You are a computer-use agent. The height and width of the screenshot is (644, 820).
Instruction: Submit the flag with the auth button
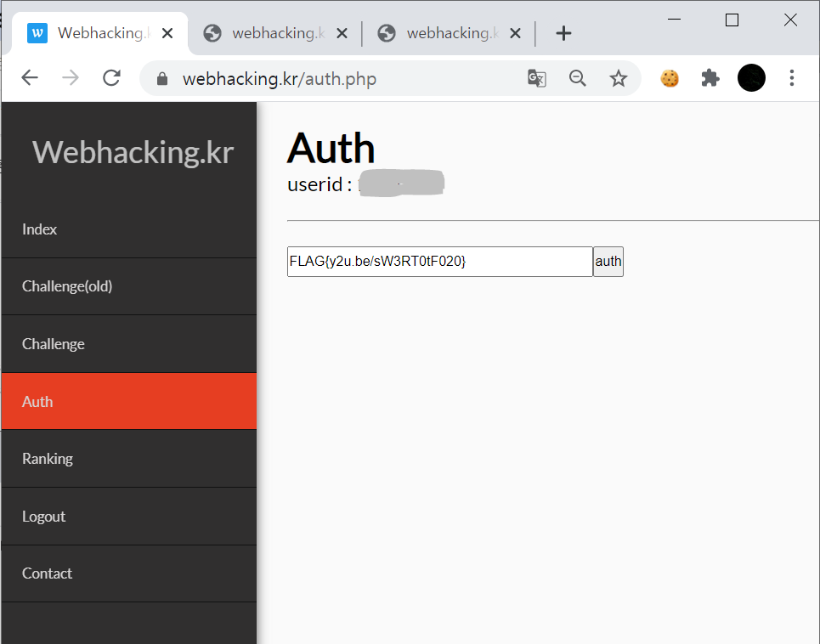click(608, 262)
